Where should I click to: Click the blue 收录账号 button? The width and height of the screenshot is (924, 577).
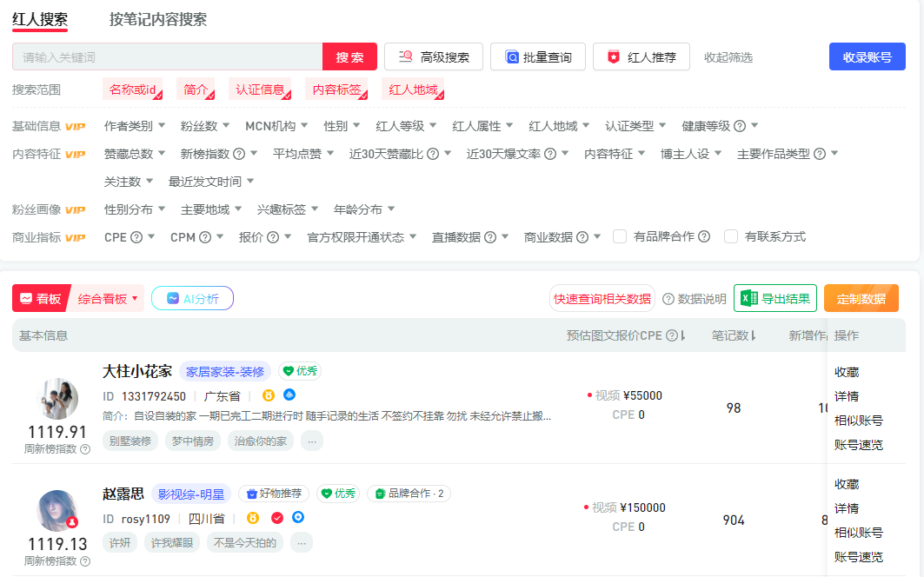[x=867, y=57]
